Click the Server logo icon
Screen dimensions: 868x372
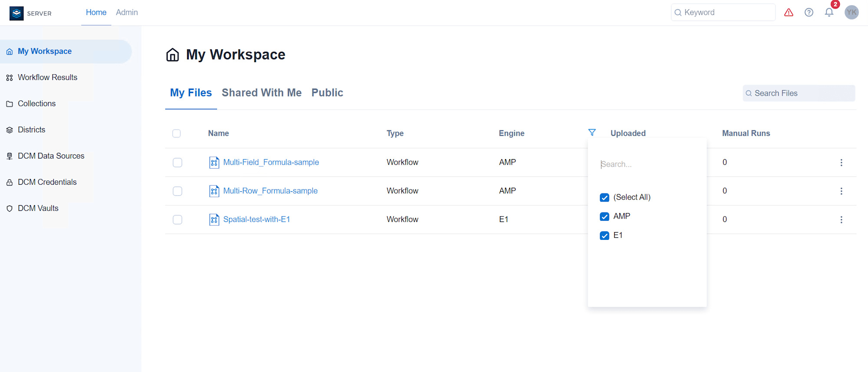point(16,13)
